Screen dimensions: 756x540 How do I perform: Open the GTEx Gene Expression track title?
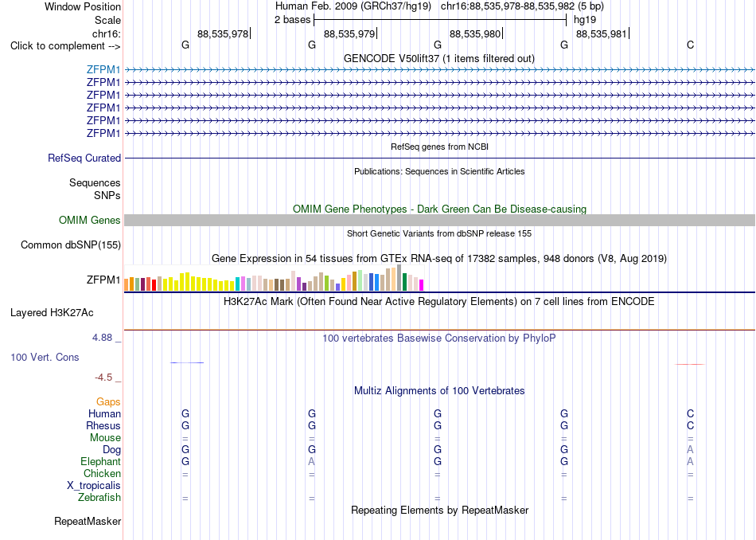439,259
